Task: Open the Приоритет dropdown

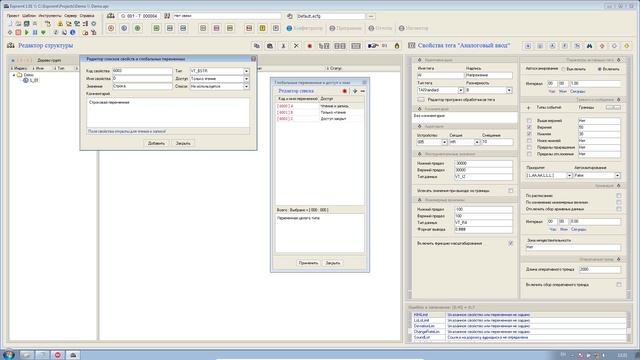Action: [569, 176]
